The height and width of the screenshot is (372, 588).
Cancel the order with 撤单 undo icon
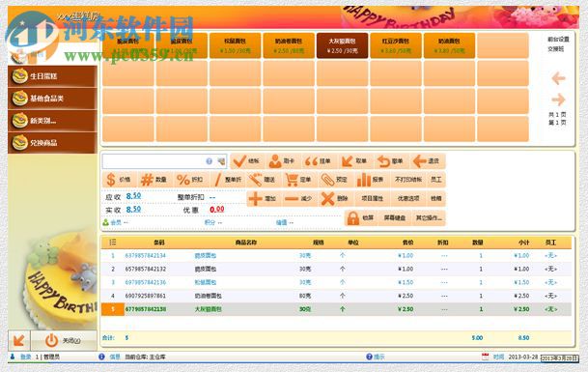pos(383,161)
